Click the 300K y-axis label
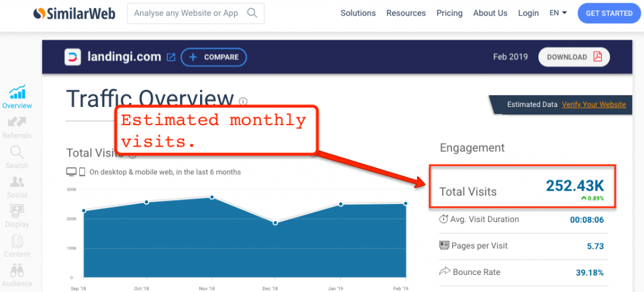This screenshot has width=644, height=292. [72, 189]
